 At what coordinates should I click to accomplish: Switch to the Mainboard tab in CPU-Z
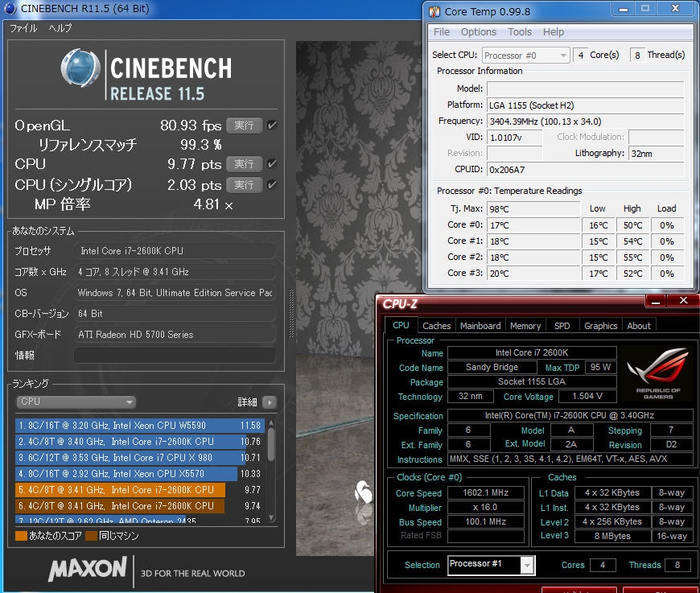(x=480, y=326)
